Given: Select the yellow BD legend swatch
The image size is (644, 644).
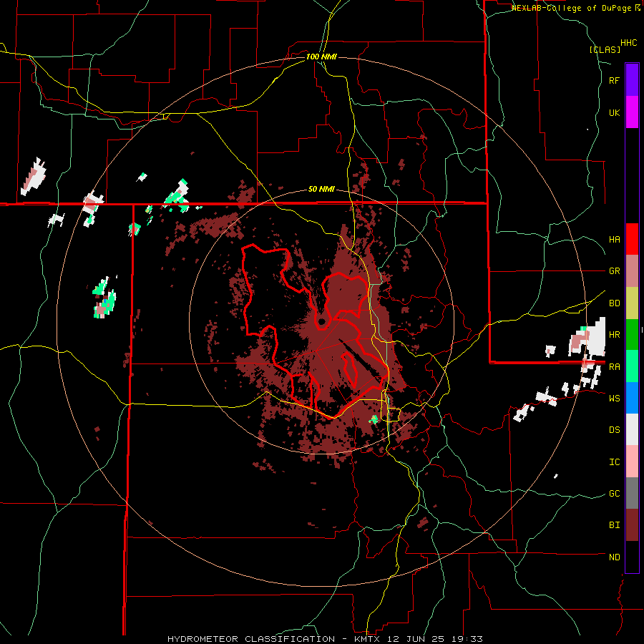Looking at the screenshot, I should [632, 303].
